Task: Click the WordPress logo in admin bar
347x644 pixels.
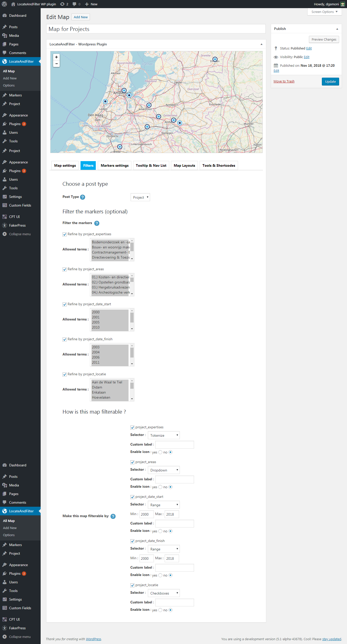Action: click(x=4, y=4)
